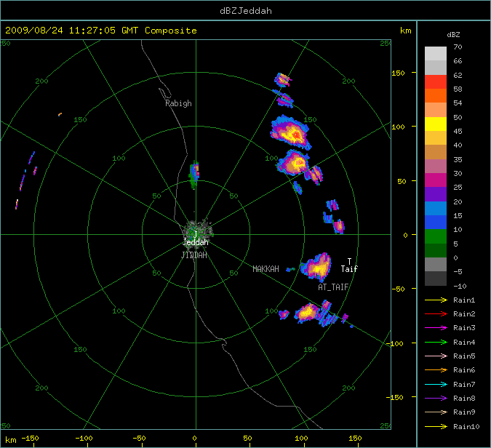Pick the magenta Rain3 arrow
The image size is (491, 448).
pos(436,328)
